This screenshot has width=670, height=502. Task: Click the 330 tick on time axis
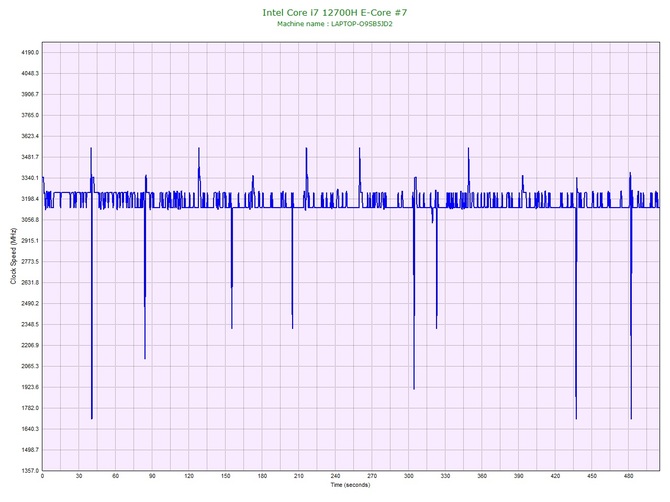coord(446,476)
